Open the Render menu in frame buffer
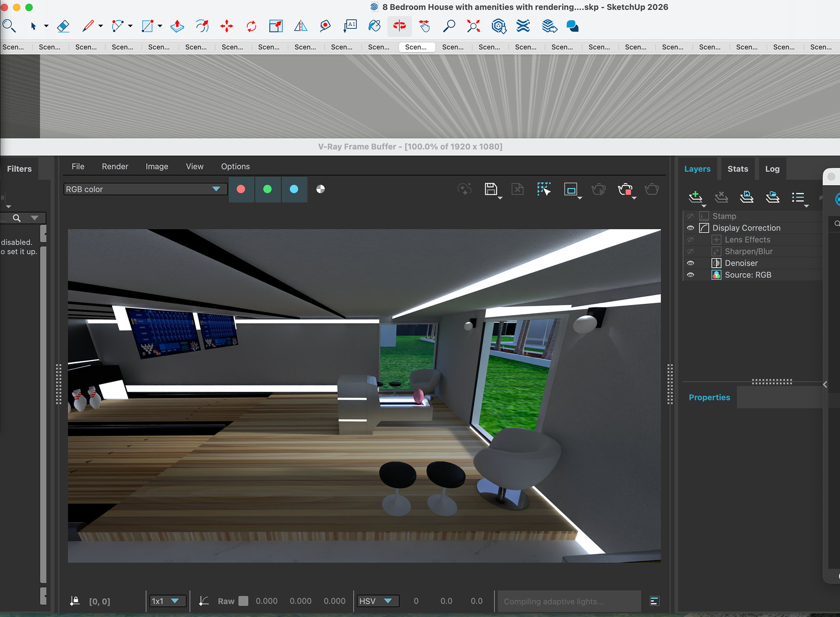Image resolution: width=840 pixels, height=617 pixels. click(115, 166)
